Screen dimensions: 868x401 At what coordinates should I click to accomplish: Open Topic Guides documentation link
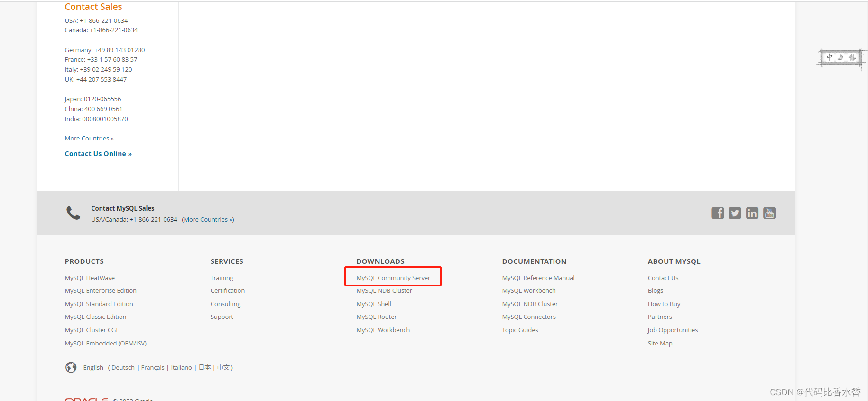click(x=520, y=330)
